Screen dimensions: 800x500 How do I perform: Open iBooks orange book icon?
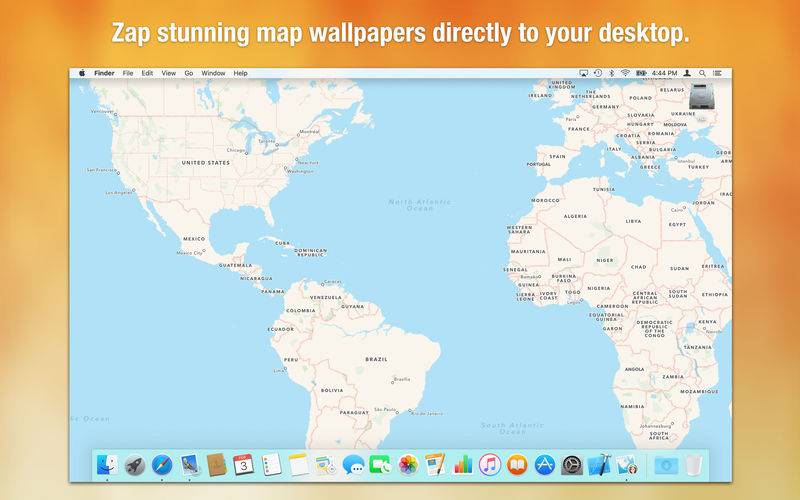click(x=517, y=465)
